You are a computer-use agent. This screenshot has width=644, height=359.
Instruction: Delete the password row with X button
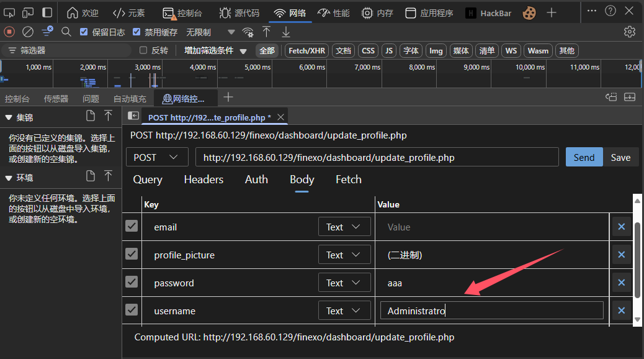click(x=621, y=283)
